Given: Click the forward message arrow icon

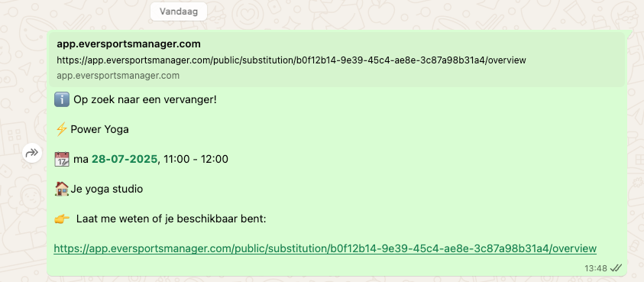Looking at the screenshot, I should [32, 154].
